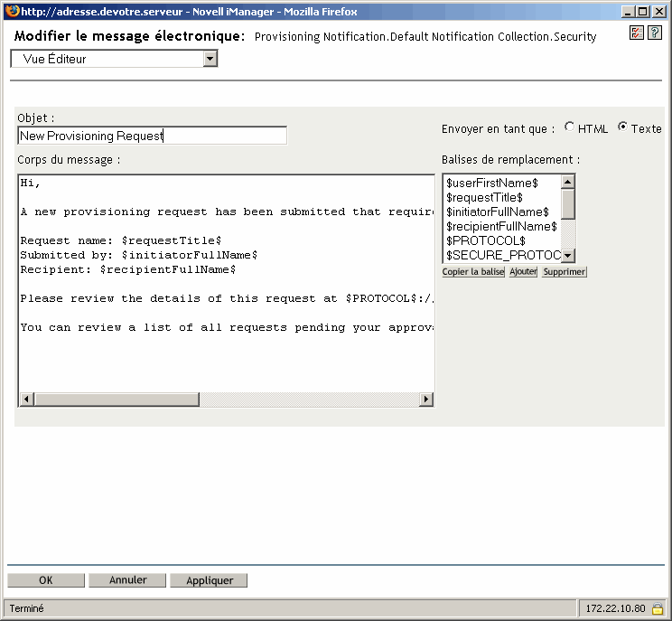Open the checklist icon at top right

637,33
